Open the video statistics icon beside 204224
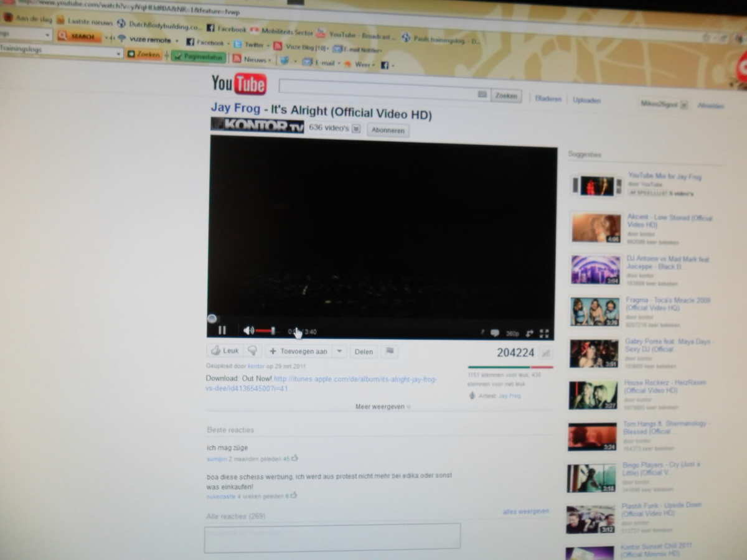The height and width of the screenshot is (560, 747). (546, 353)
